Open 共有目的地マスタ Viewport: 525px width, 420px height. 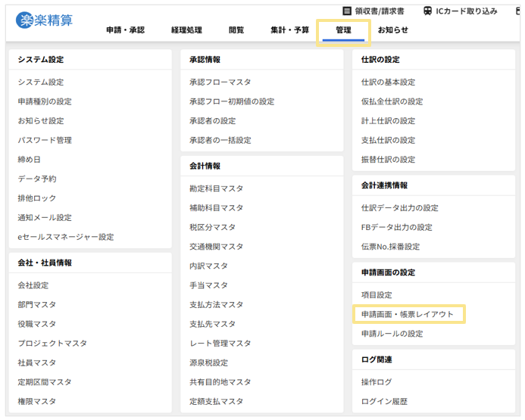point(220,382)
